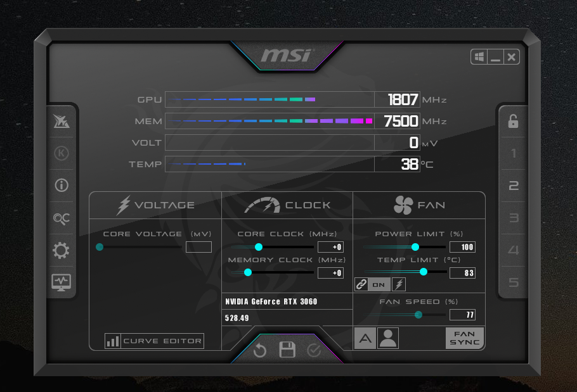Open settings with the gear icon
Viewport: 577px width, 392px height.
[61, 251]
